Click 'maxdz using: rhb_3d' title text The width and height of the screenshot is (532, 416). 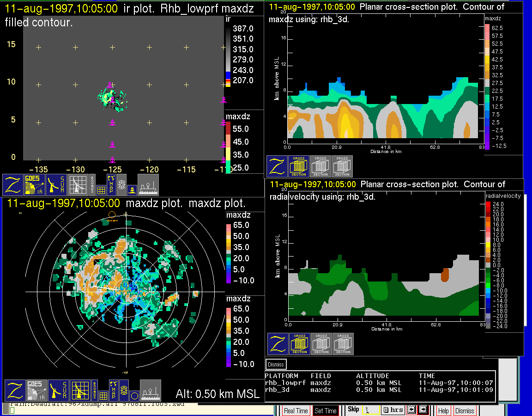pyautogui.click(x=309, y=19)
